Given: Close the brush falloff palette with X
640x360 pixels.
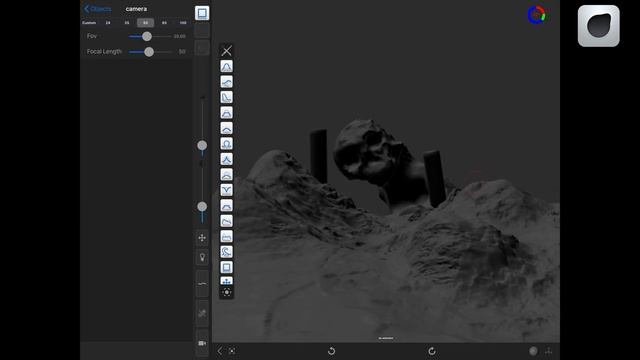Looking at the screenshot, I should 227,51.
